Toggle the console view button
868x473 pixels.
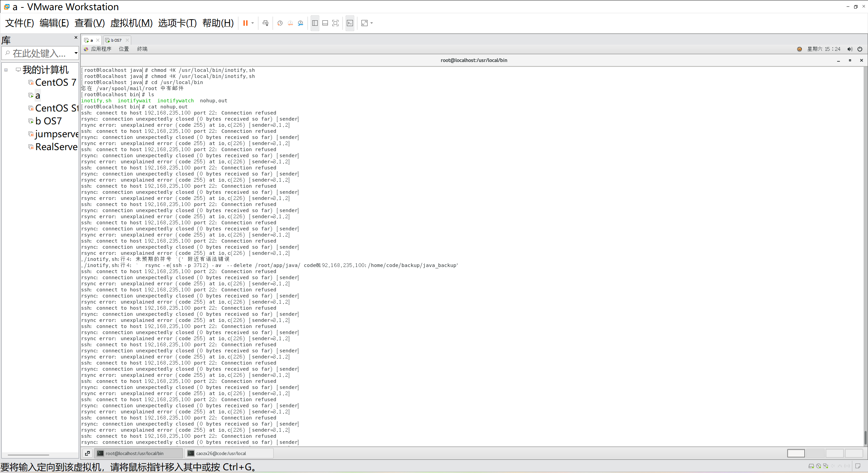tap(350, 23)
